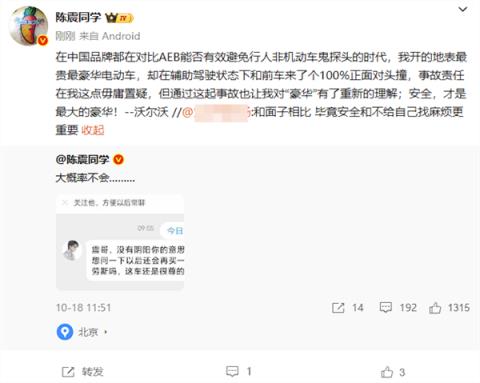Click 陈震同学 profile avatar
Viewport: 480px width, 383px height.
coord(29,26)
